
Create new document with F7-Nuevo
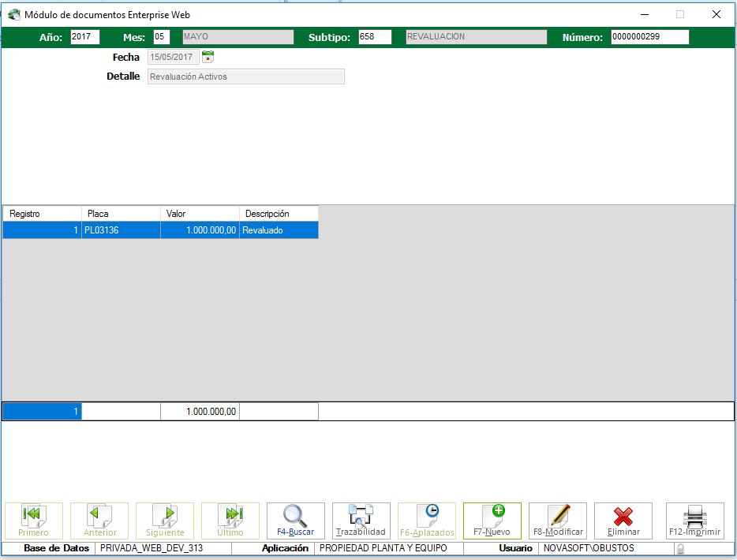(x=492, y=521)
